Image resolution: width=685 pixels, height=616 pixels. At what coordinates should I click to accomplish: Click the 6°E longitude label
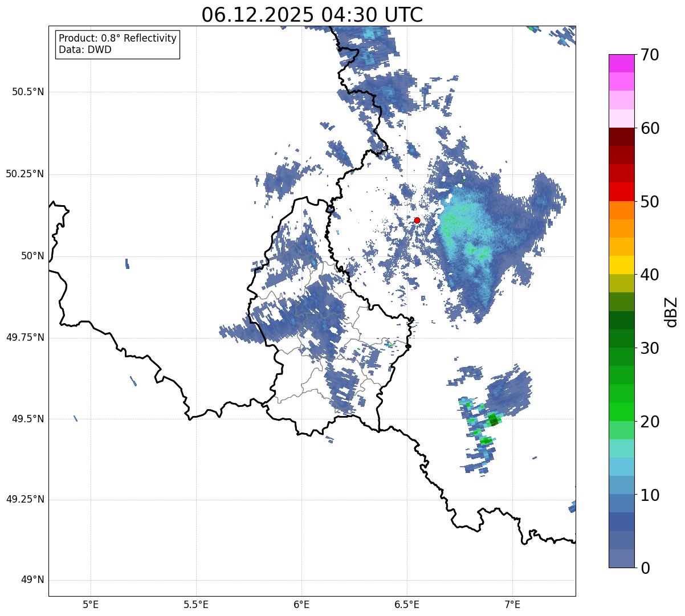pyautogui.click(x=301, y=604)
